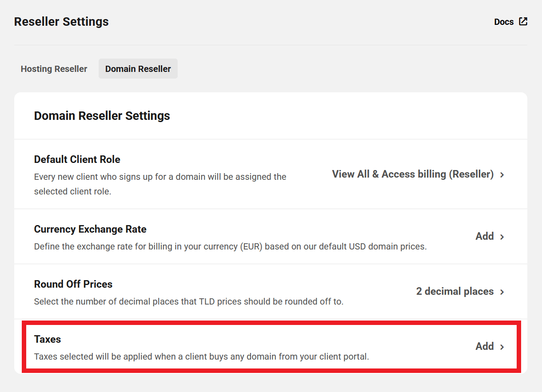
Task: Click the Taxes title
Action: click(48, 339)
